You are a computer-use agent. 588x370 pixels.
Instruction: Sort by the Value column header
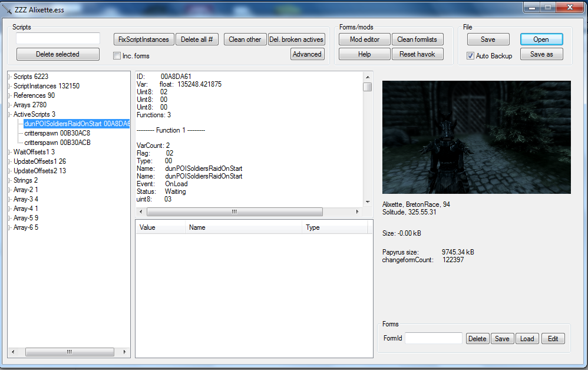tap(160, 227)
